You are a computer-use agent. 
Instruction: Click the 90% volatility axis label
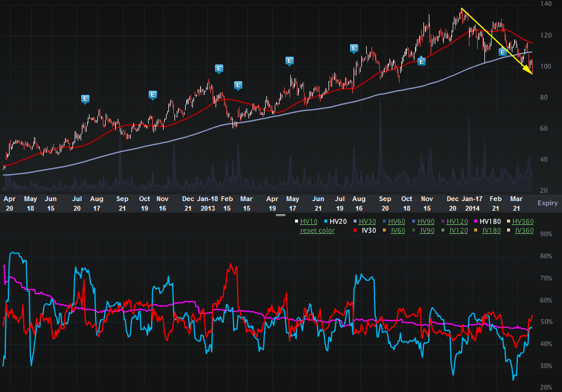click(546, 234)
